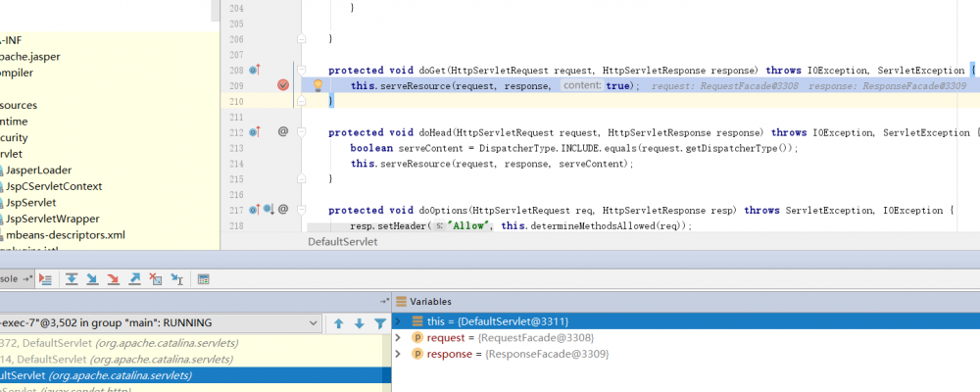The height and width of the screenshot is (392, 980).
Task: Click the 'content:' parameter hint on line 209
Action: point(582,85)
